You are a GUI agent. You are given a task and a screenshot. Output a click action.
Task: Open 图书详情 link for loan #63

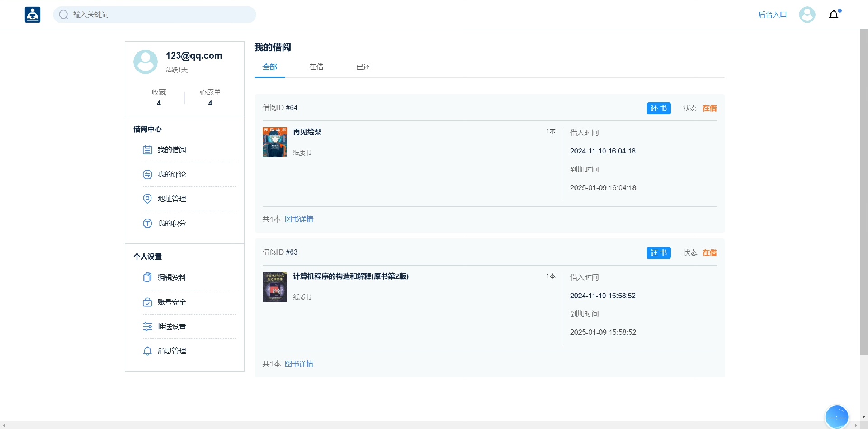point(299,364)
